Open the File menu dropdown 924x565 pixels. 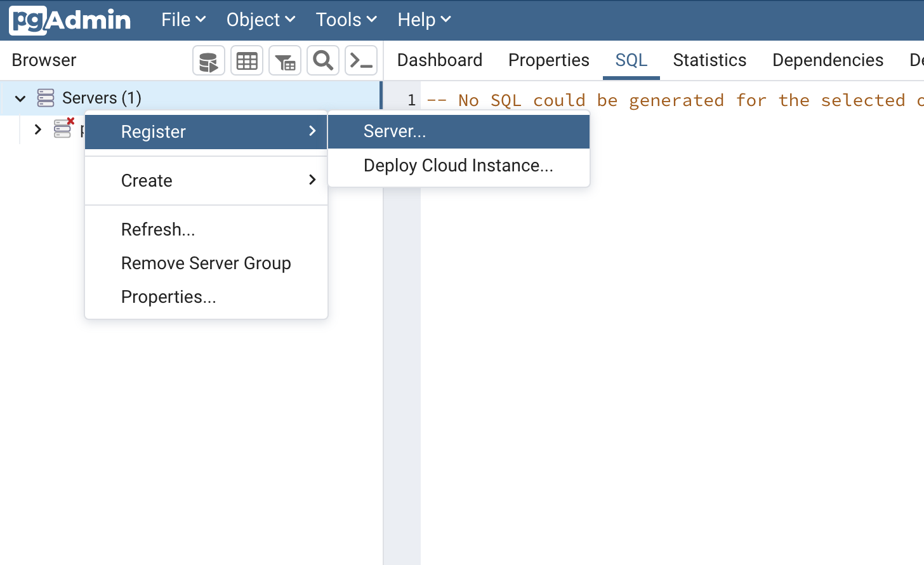tap(183, 20)
